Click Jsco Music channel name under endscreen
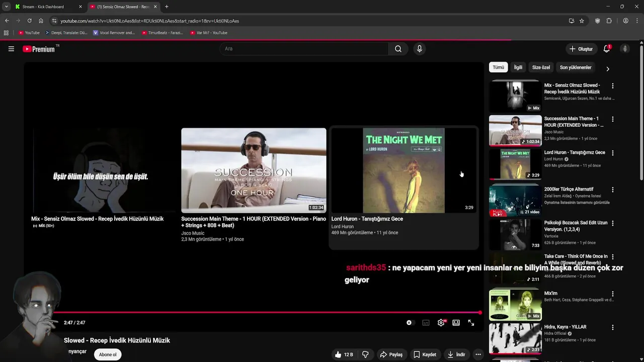The image size is (644, 362). tap(193, 233)
